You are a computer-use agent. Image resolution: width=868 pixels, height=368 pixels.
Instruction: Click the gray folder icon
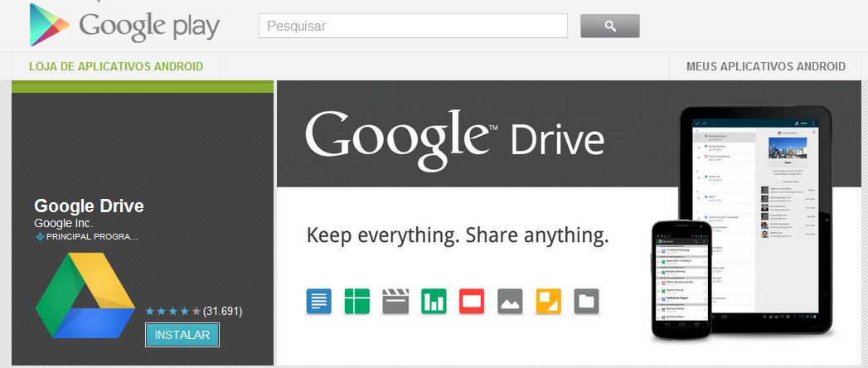587,302
